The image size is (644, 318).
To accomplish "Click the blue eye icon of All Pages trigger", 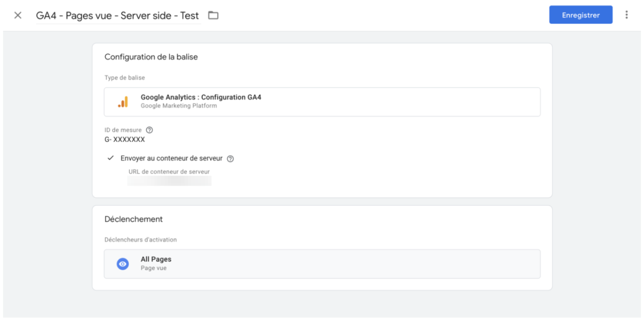I will click(x=123, y=264).
